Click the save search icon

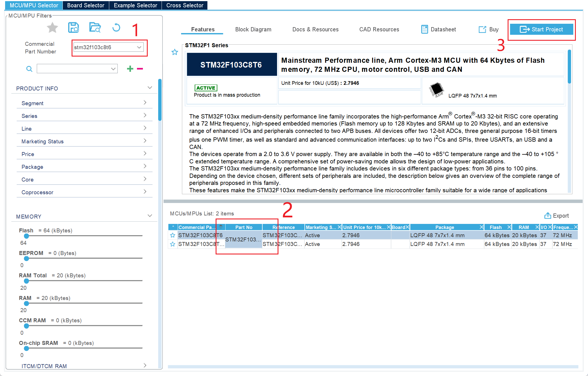(x=74, y=28)
